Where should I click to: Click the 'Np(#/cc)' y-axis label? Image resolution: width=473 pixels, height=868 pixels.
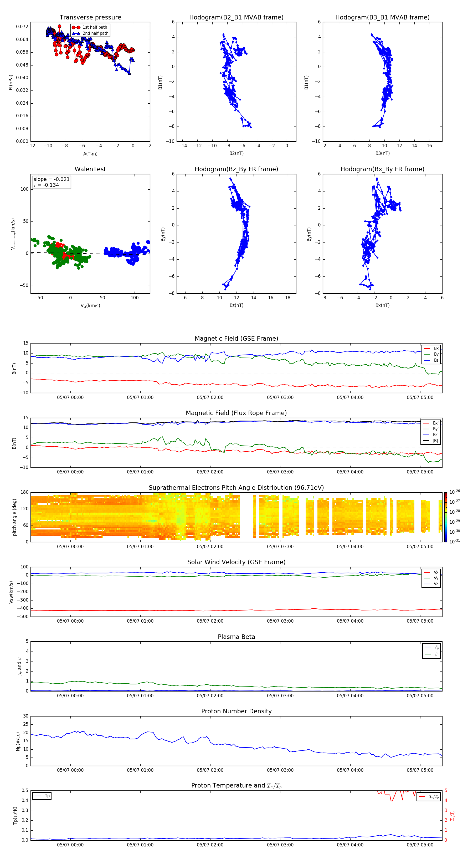[x=18, y=741]
